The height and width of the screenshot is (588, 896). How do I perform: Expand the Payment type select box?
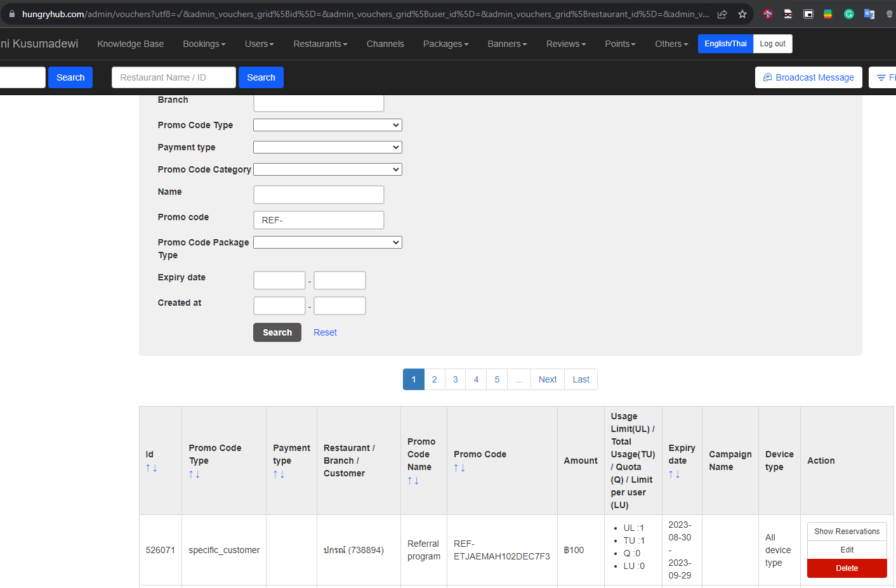click(327, 147)
